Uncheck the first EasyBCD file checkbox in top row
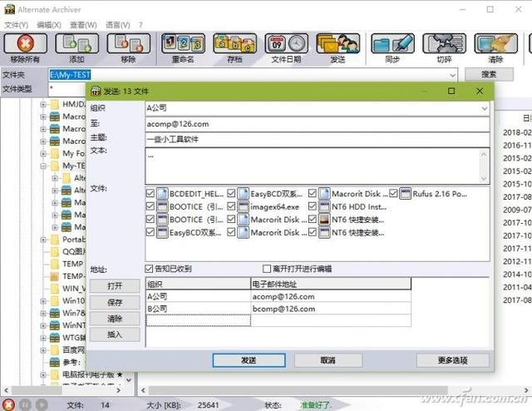 point(231,194)
